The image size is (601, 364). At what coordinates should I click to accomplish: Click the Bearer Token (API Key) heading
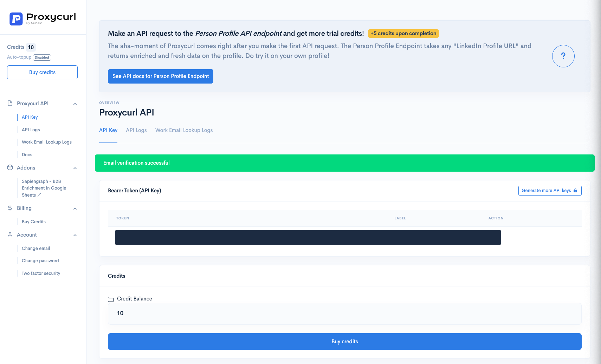pyautogui.click(x=134, y=191)
